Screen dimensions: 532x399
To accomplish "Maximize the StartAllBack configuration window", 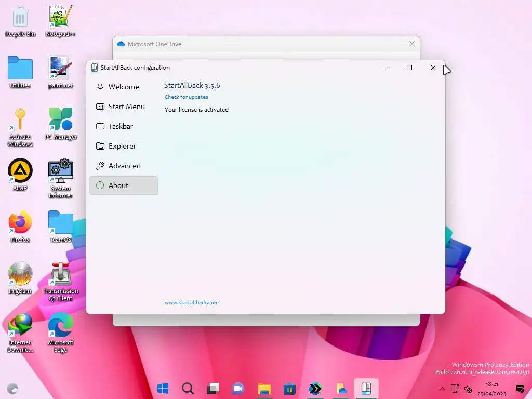I will click(409, 68).
